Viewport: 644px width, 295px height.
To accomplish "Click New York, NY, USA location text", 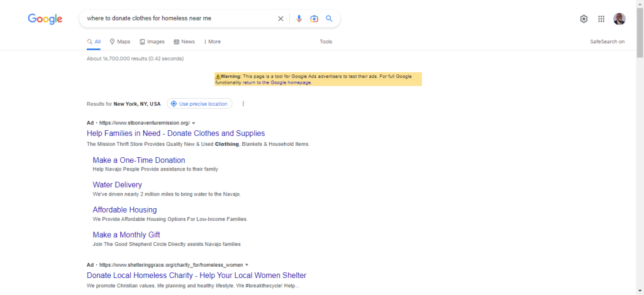I will pos(137,104).
